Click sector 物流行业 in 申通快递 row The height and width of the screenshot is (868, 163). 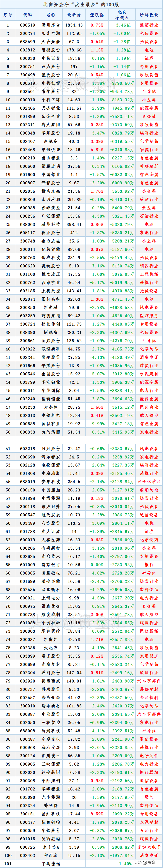click(x=149, y=150)
